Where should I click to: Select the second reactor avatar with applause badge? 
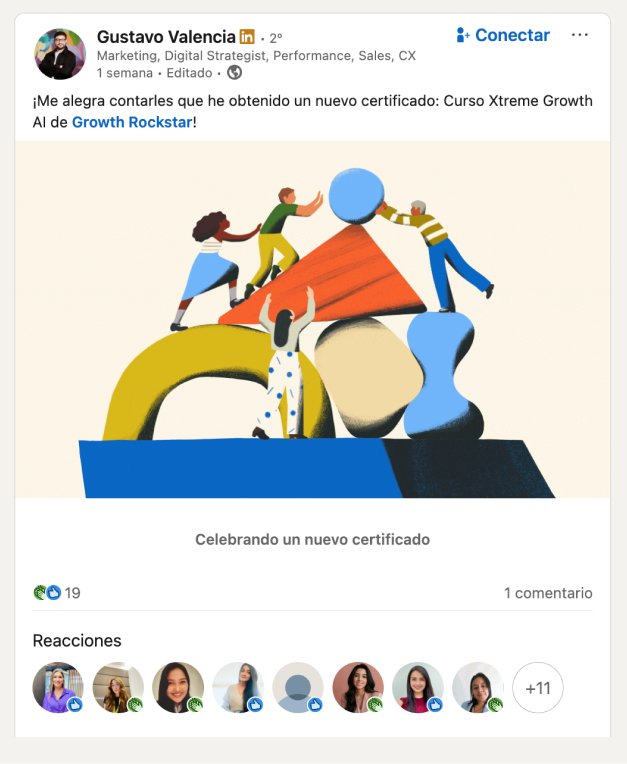(118, 688)
